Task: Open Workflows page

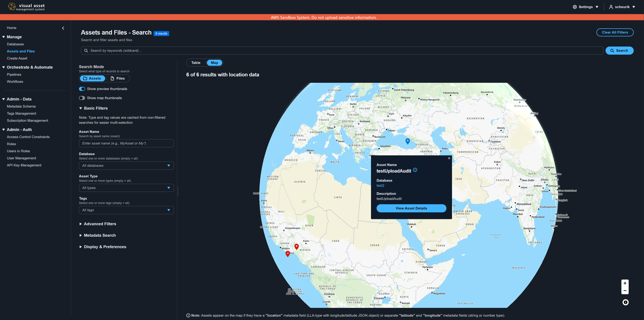Action: [x=15, y=82]
